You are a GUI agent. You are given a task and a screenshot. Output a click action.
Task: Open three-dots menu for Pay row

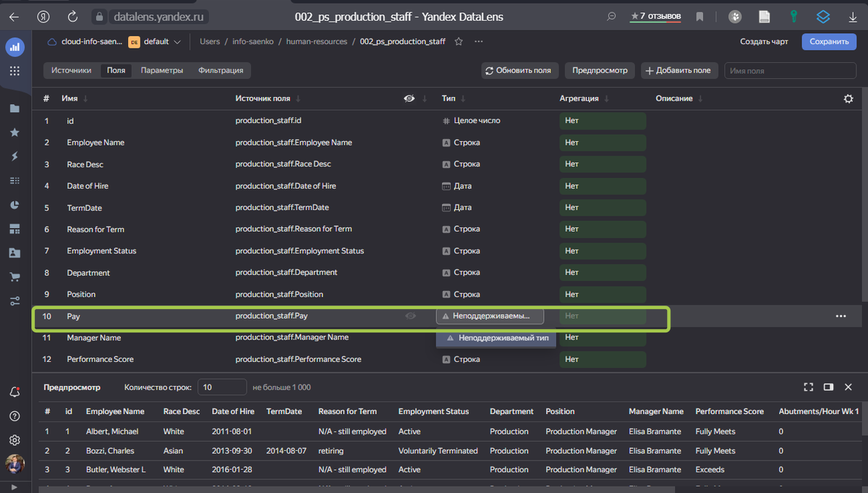pos(841,316)
